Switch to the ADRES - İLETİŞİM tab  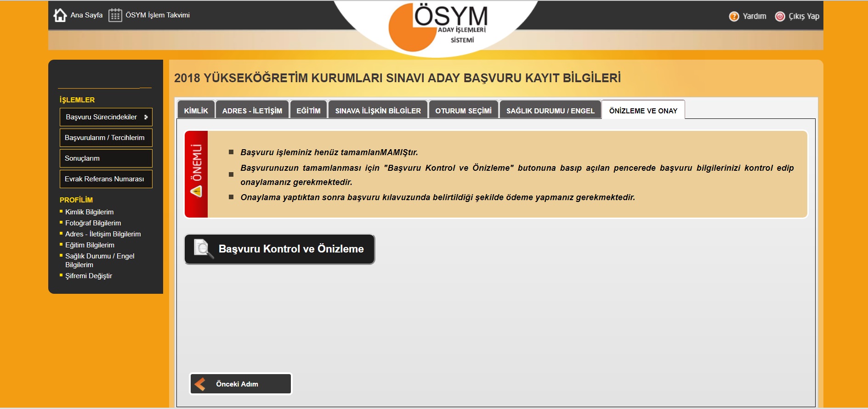(252, 110)
